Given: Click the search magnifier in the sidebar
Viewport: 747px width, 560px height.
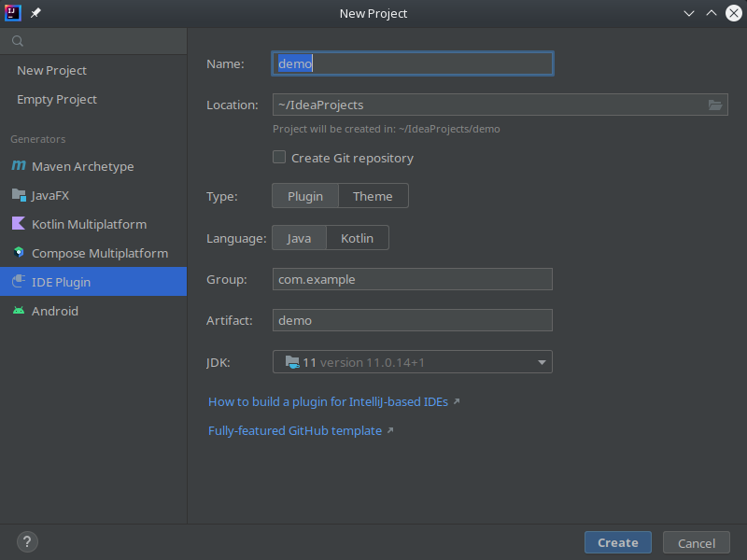Looking at the screenshot, I should (x=17, y=41).
